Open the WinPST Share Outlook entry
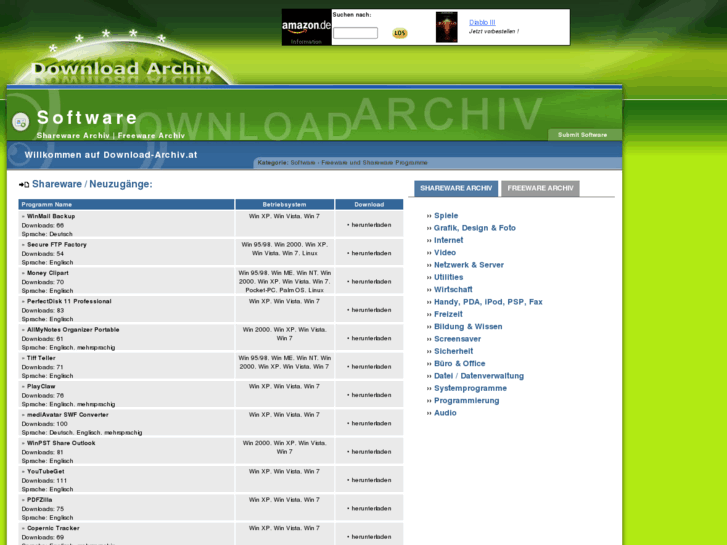The width and height of the screenshot is (727, 545). (61, 443)
